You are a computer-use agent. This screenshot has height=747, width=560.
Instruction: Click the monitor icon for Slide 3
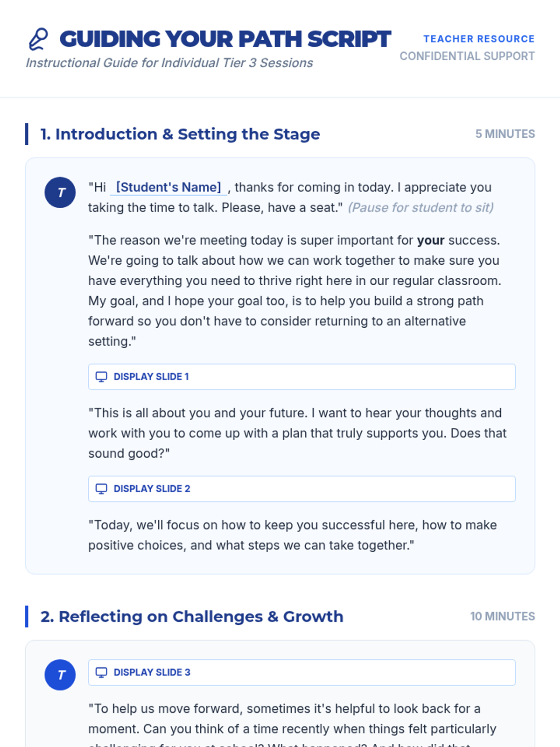(x=101, y=672)
